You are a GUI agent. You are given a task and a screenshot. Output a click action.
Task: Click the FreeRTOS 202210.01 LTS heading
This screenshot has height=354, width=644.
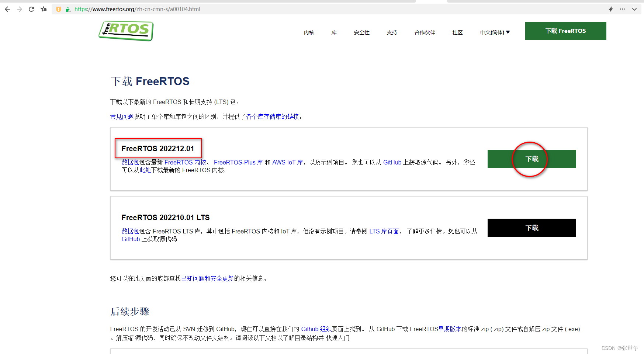point(166,218)
